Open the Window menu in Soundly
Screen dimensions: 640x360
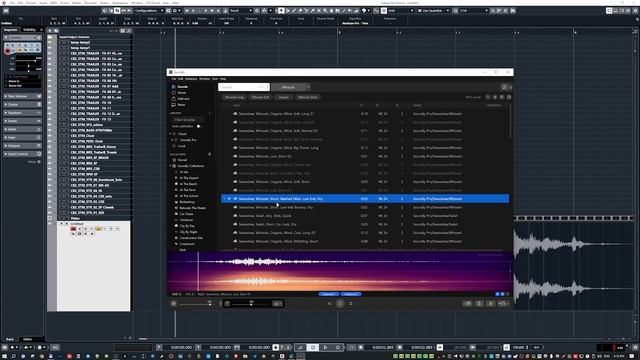pyautogui.click(x=204, y=79)
